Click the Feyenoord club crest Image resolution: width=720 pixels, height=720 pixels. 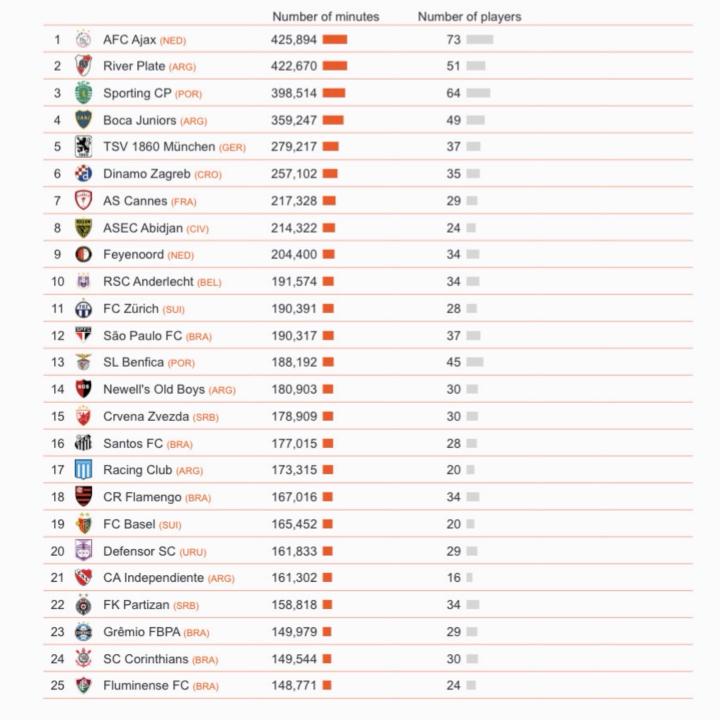[83, 255]
